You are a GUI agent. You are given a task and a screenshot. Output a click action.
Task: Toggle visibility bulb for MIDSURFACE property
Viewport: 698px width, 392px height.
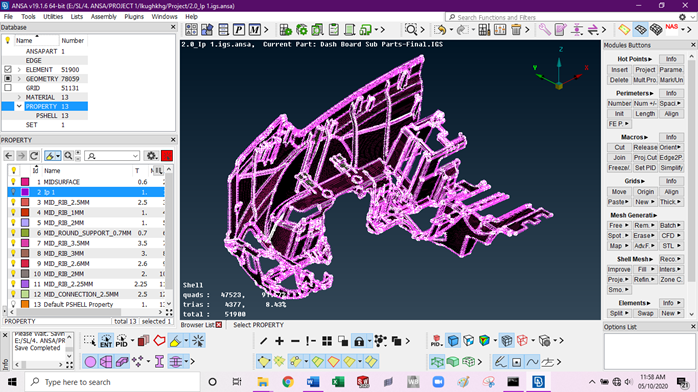click(13, 182)
